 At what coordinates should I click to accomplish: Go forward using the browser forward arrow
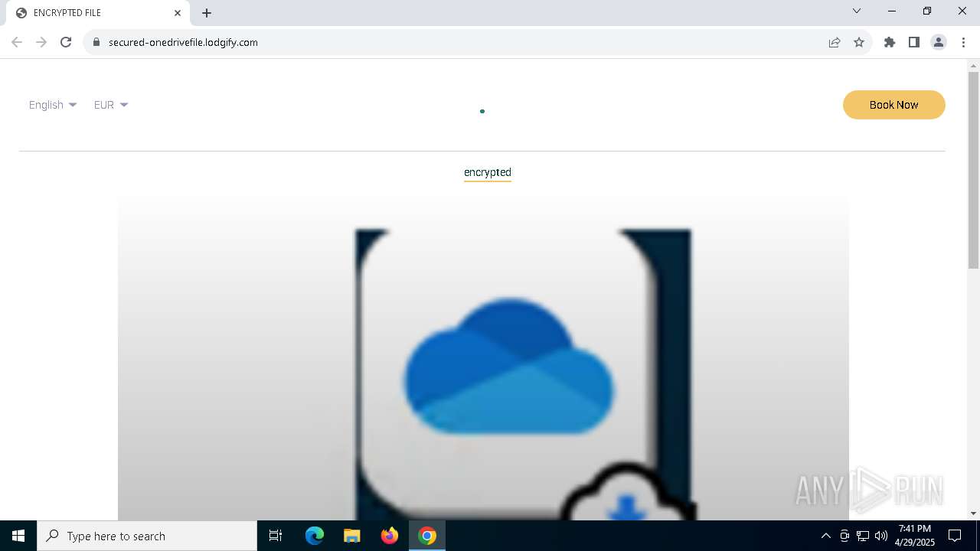[41, 42]
